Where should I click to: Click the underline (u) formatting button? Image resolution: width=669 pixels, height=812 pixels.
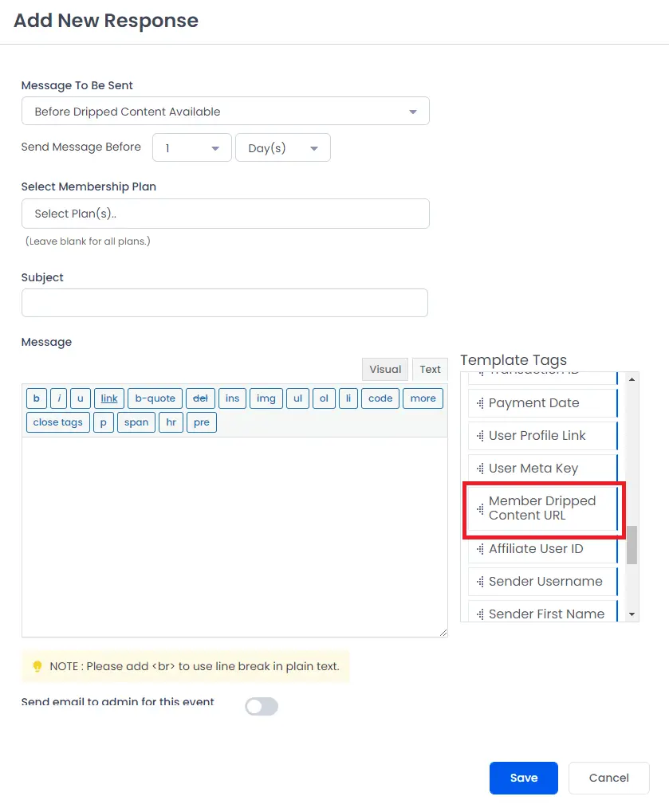pyautogui.click(x=80, y=398)
